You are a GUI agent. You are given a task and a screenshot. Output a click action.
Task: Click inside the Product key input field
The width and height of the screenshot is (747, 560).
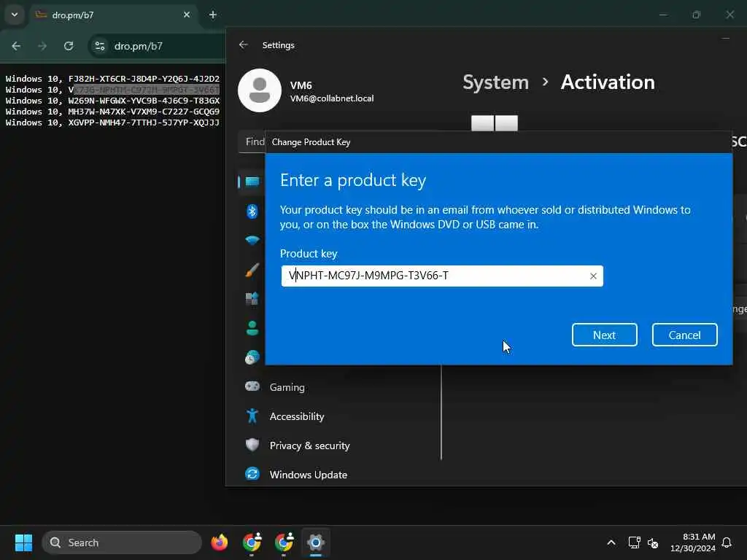(x=441, y=276)
